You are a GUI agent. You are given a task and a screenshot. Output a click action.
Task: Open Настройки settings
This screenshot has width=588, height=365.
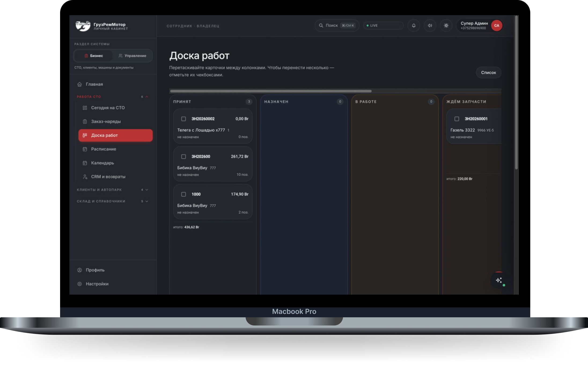point(97,284)
